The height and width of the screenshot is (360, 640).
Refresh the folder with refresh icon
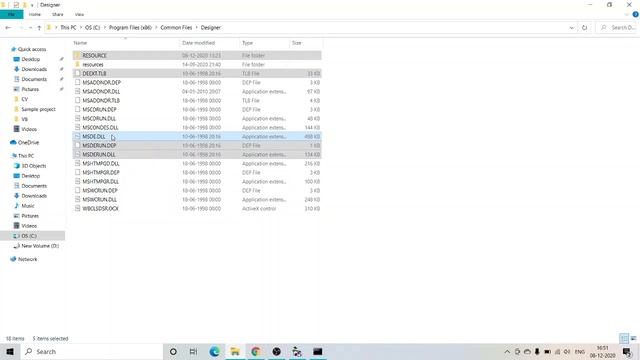point(584,28)
